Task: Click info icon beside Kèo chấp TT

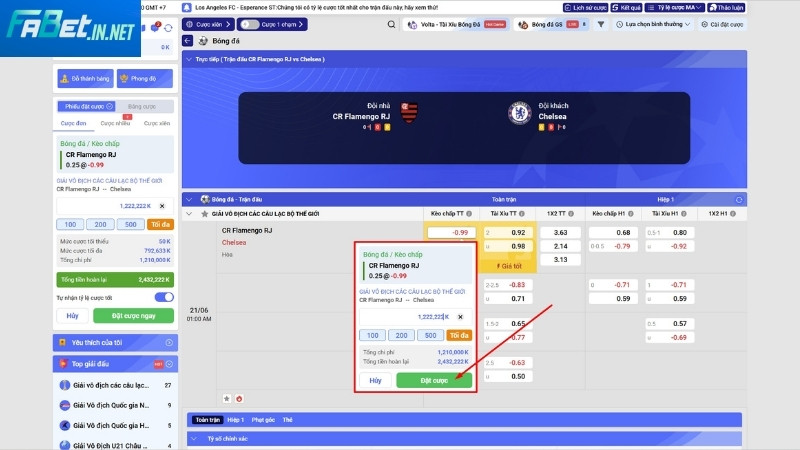Action: [469, 214]
